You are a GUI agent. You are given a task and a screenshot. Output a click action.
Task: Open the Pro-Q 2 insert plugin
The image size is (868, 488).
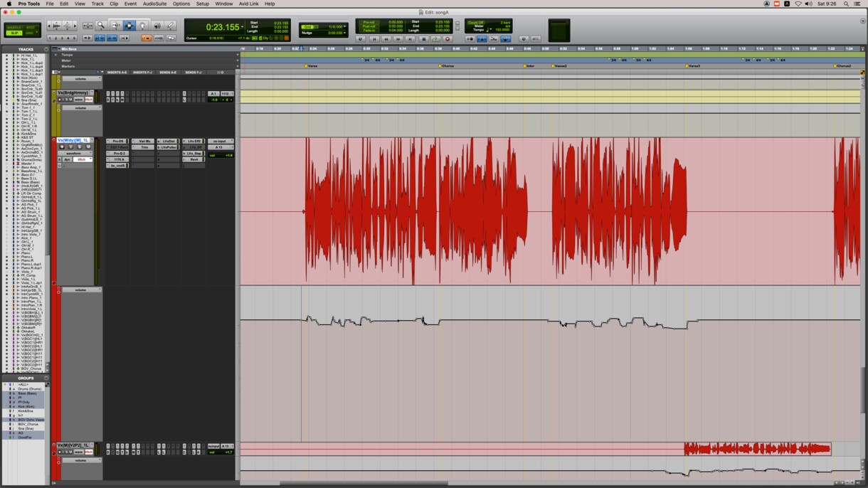click(x=118, y=154)
